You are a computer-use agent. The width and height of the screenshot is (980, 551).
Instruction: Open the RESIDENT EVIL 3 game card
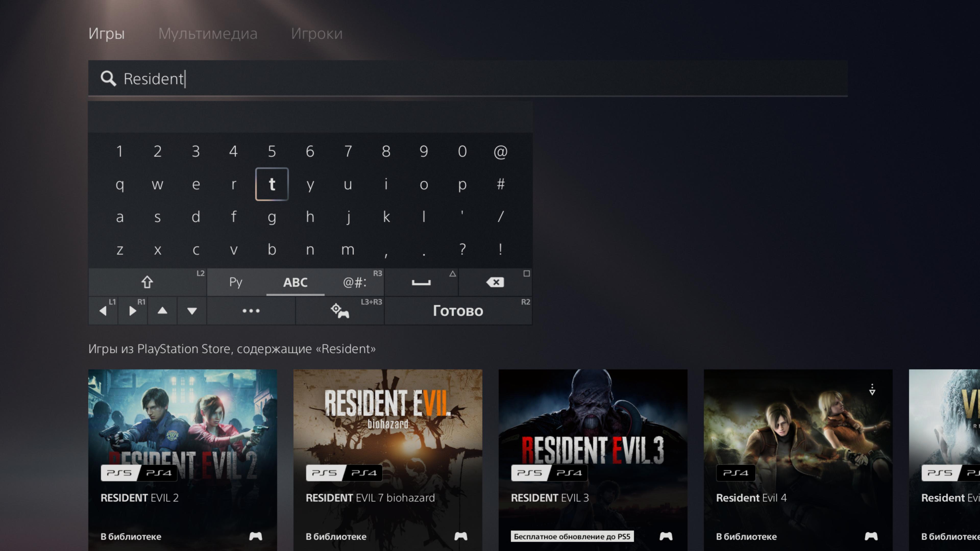593,460
